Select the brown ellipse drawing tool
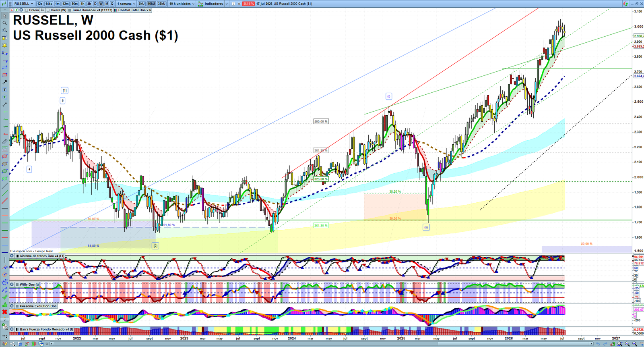Viewport: 644px width, 347px height. coord(4,164)
